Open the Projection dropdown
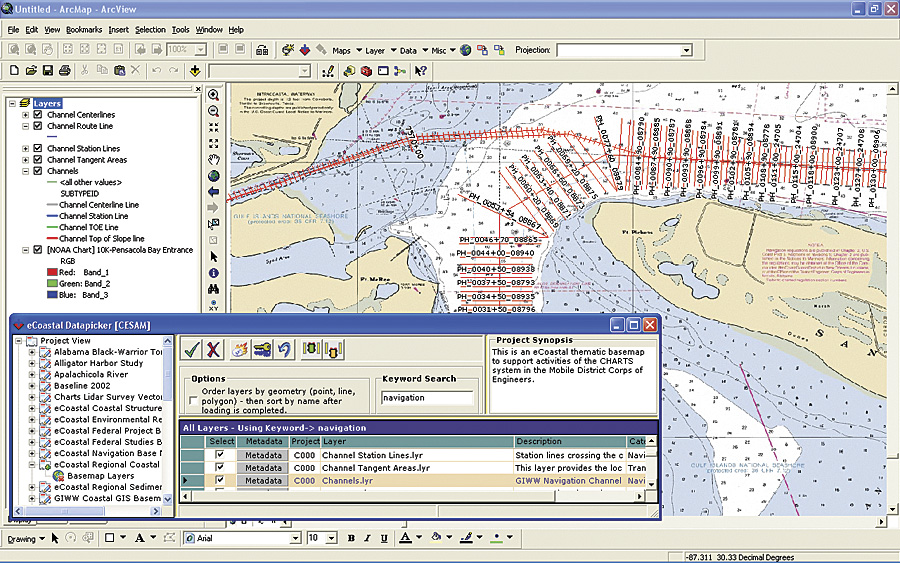The height and width of the screenshot is (563, 900). [686, 51]
